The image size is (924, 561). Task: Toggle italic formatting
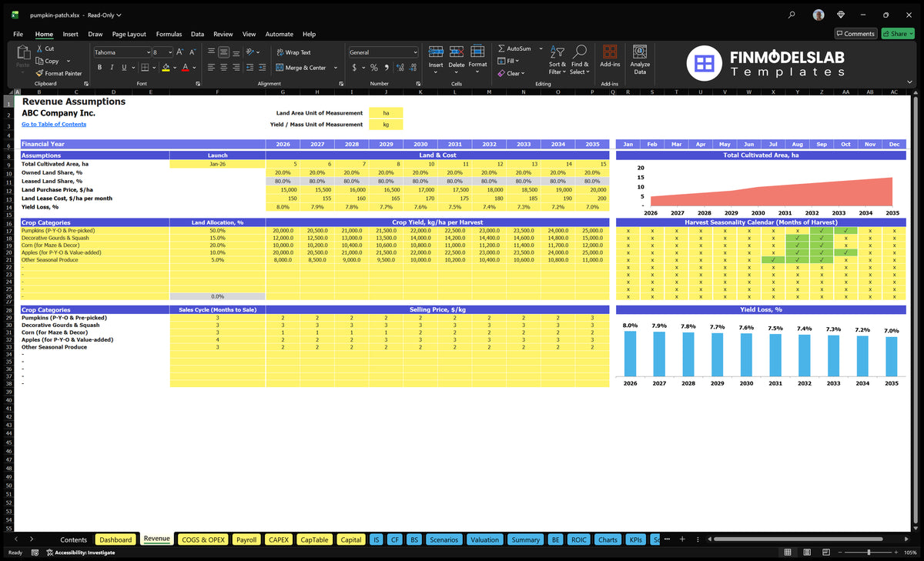point(111,68)
